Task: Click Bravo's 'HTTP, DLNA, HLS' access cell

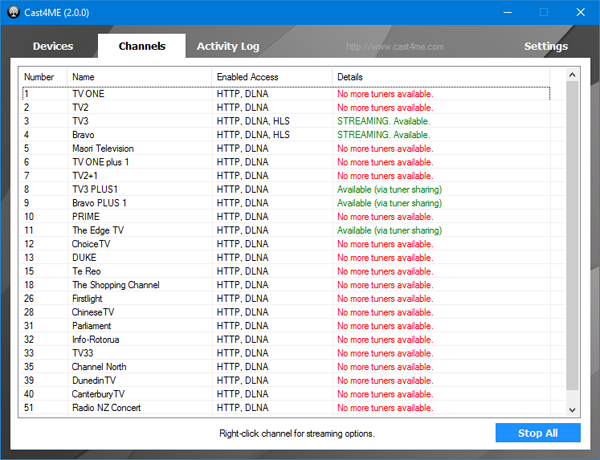Action: coord(253,135)
